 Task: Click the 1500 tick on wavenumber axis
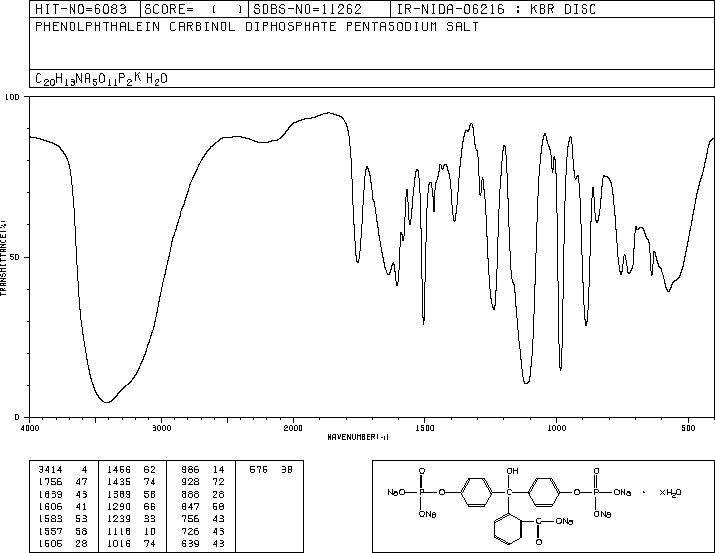[x=423, y=428]
